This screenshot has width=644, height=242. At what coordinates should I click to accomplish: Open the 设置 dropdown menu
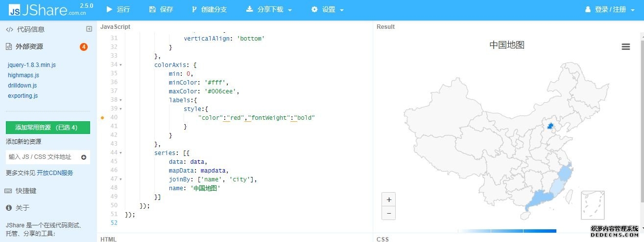328,10
